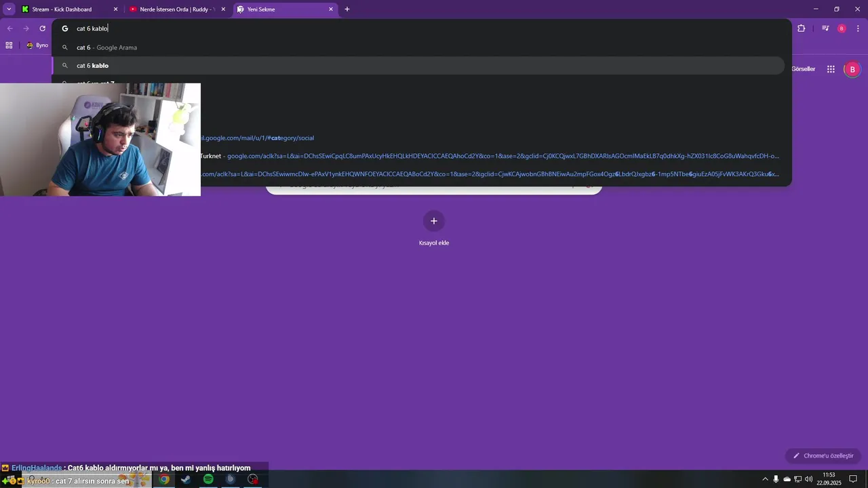Open the OneDrive cloud tray icon
This screenshot has width=868, height=488.
click(x=787, y=479)
